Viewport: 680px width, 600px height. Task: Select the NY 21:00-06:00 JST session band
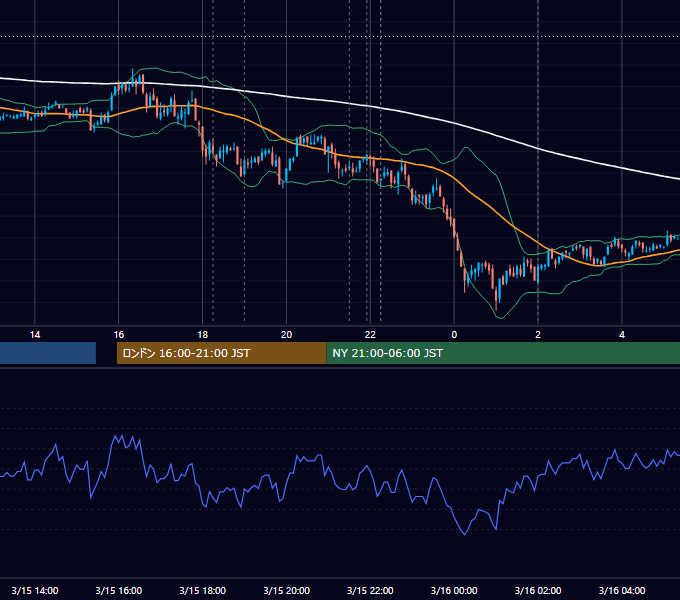tap(503, 353)
